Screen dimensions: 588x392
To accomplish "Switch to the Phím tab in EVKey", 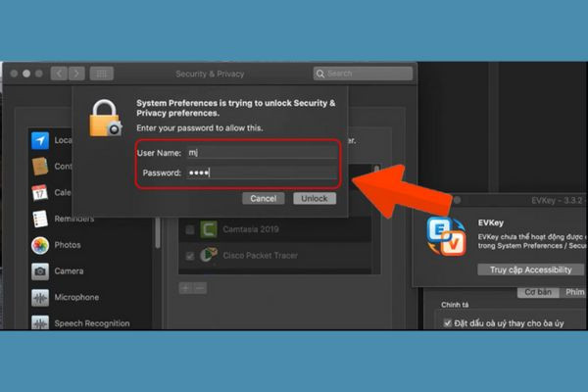I will [573, 292].
